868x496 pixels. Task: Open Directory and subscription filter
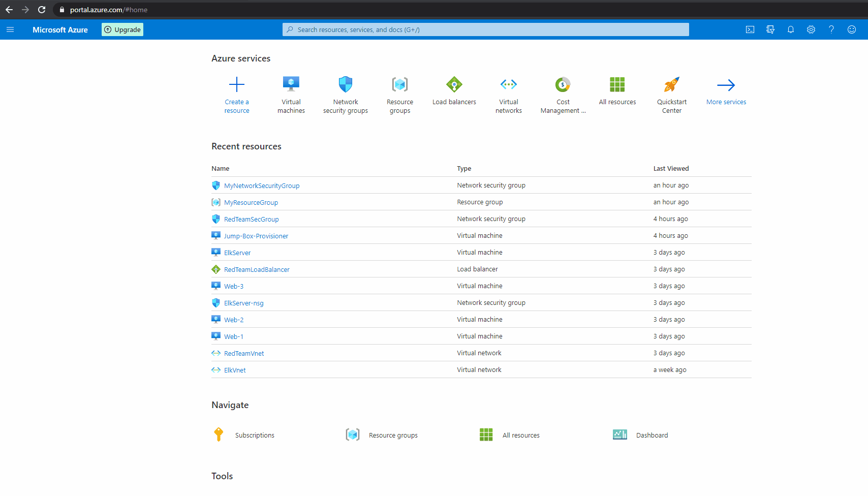pos(770,29)
